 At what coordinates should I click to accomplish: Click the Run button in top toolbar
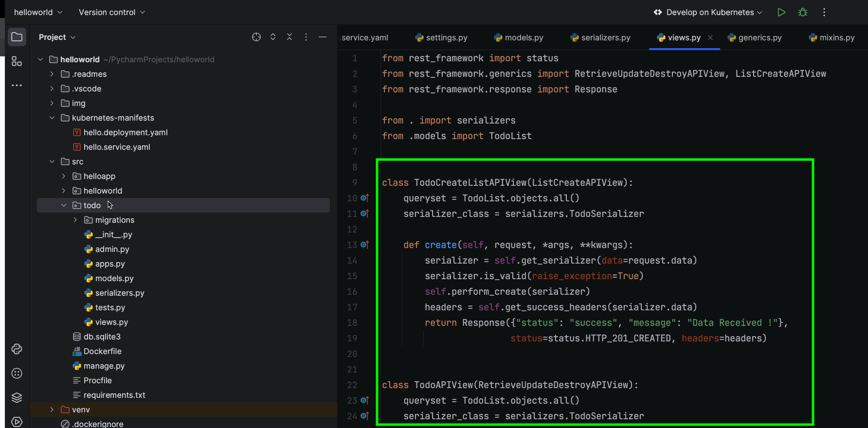(x=781, y=12)
